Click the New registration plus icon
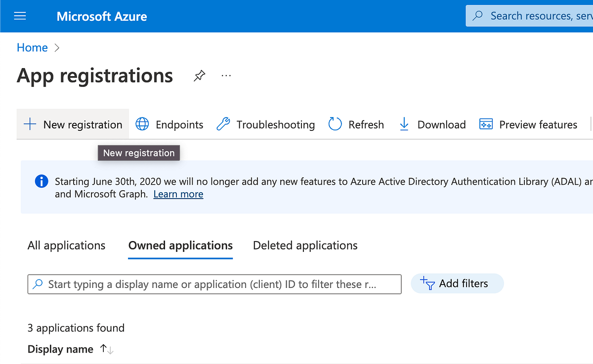The width and height of the screenshot is (593, 364). click(x=30, y=124)
